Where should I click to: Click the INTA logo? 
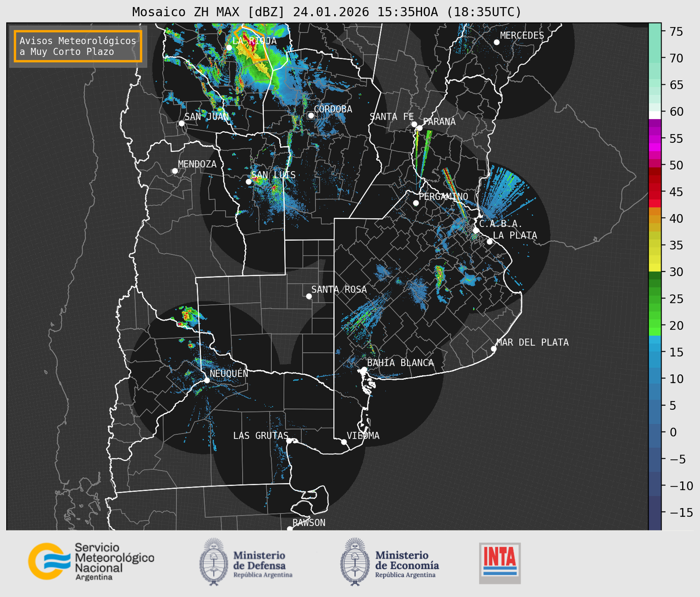point(500,563)
